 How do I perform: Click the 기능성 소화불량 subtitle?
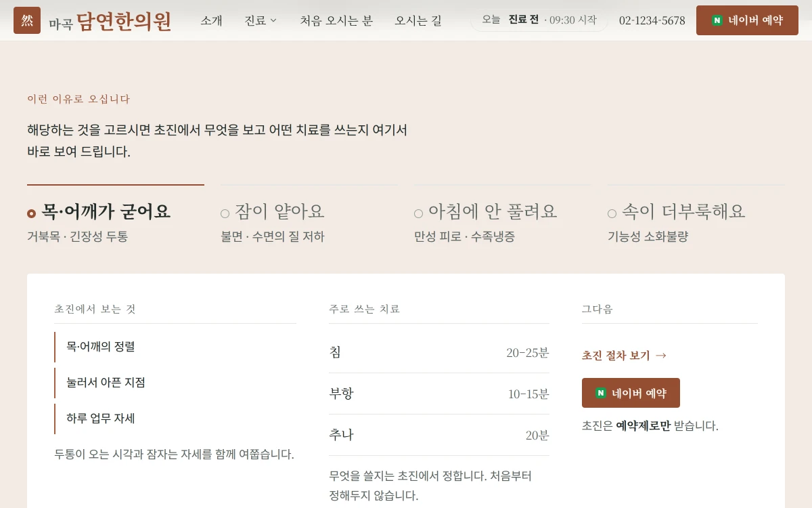tap(648, 236)
